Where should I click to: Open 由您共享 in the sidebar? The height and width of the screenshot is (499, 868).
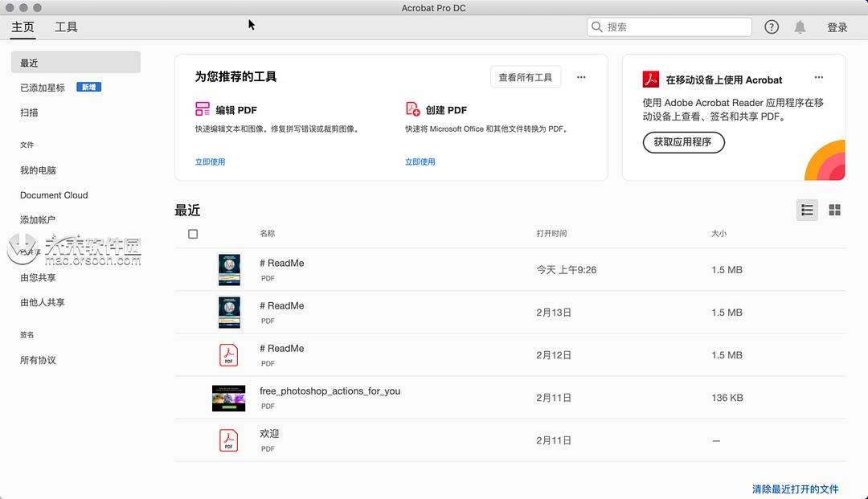tap(38, 277)
